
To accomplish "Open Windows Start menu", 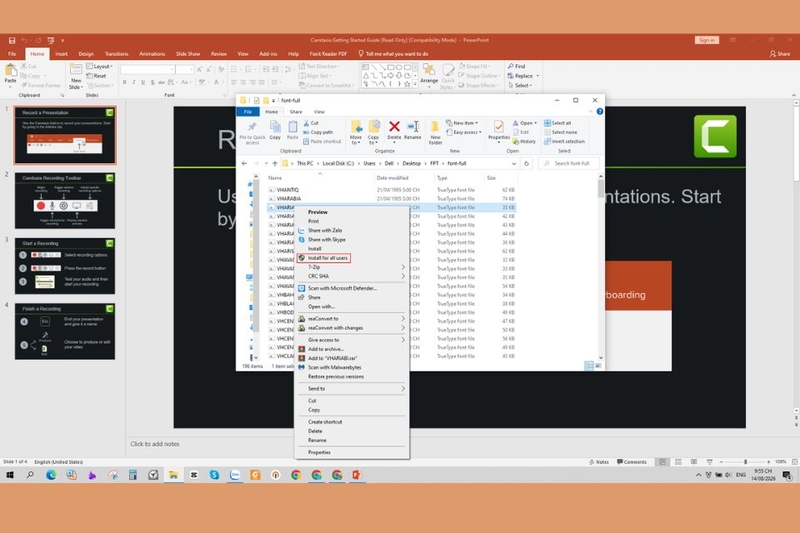I will pos(10,475).
